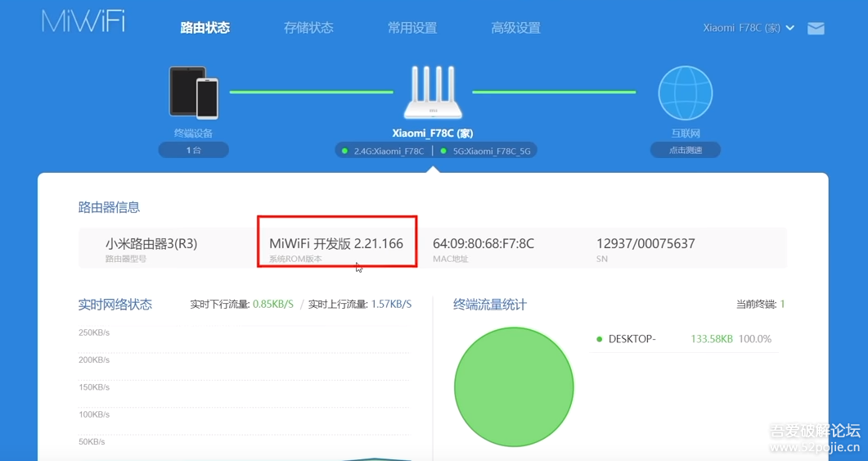The width and height of the screenshot is (868, 461).
Task: Click the 100KB/s axis label
Action: (x=94, y=414)
